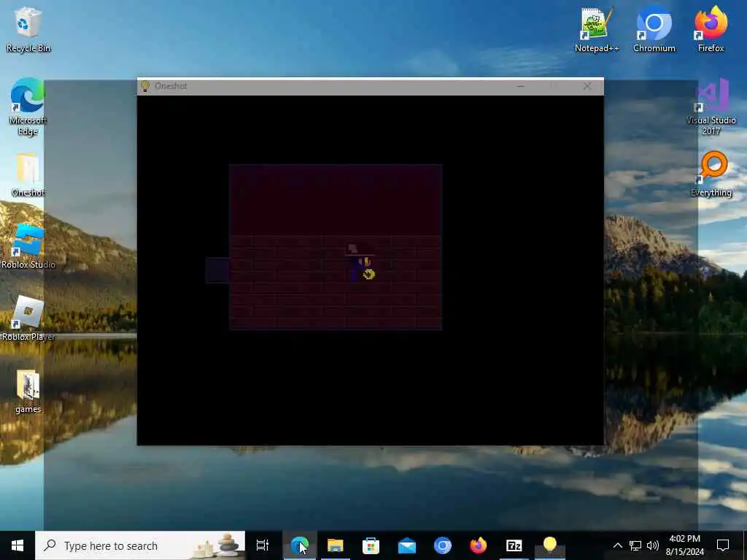
Task: Close the Oneshot game window
Action: coord(587,86)
